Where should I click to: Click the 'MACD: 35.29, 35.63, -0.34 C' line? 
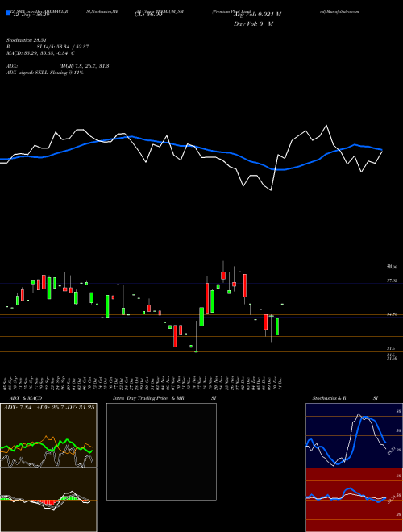(40, 53)
